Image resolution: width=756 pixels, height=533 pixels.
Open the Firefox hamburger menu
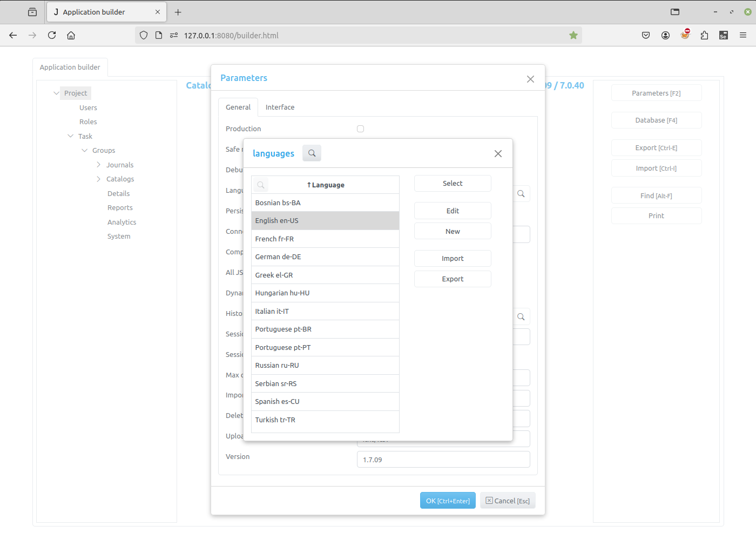pyautogui.click(x=743, y=35)
